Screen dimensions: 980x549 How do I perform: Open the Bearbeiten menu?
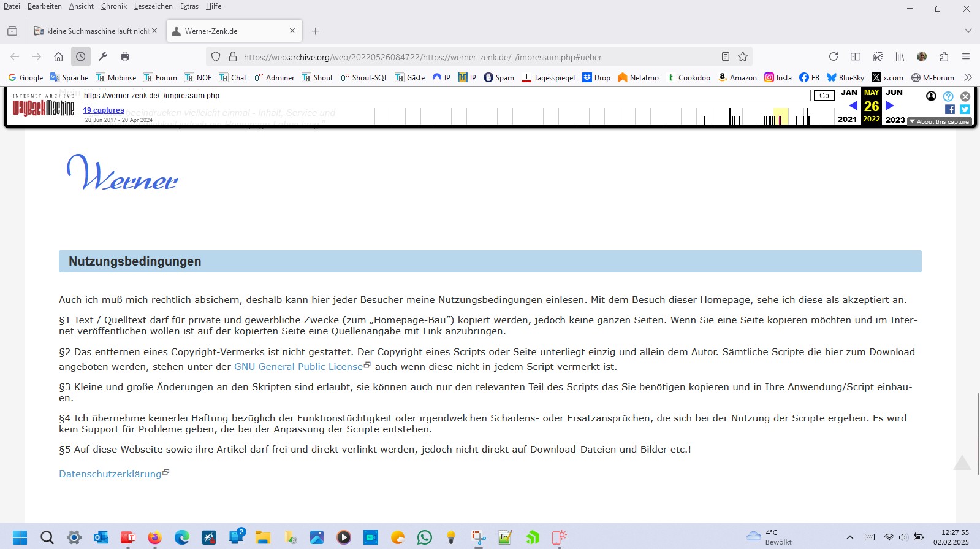[x=44, y=6]
